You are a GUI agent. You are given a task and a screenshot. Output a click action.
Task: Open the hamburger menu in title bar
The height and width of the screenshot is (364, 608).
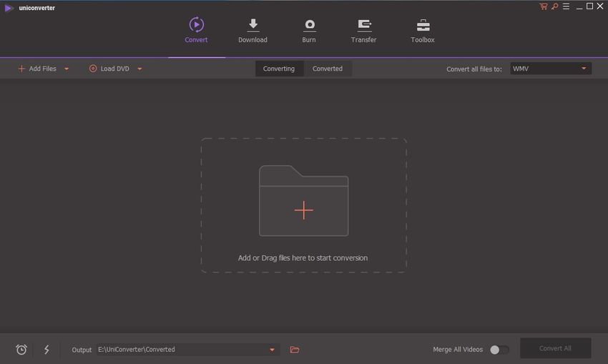(x=565, y=6)
